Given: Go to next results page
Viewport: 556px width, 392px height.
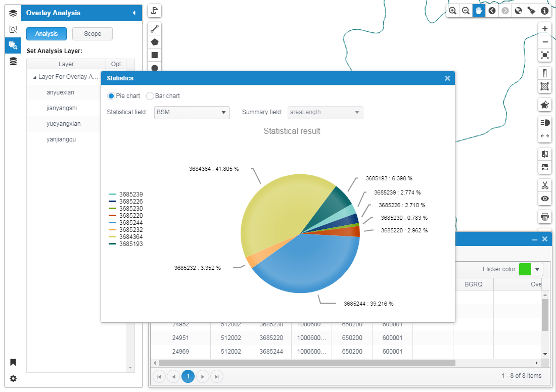Looking at the screenshot, I should coord(203,376).
